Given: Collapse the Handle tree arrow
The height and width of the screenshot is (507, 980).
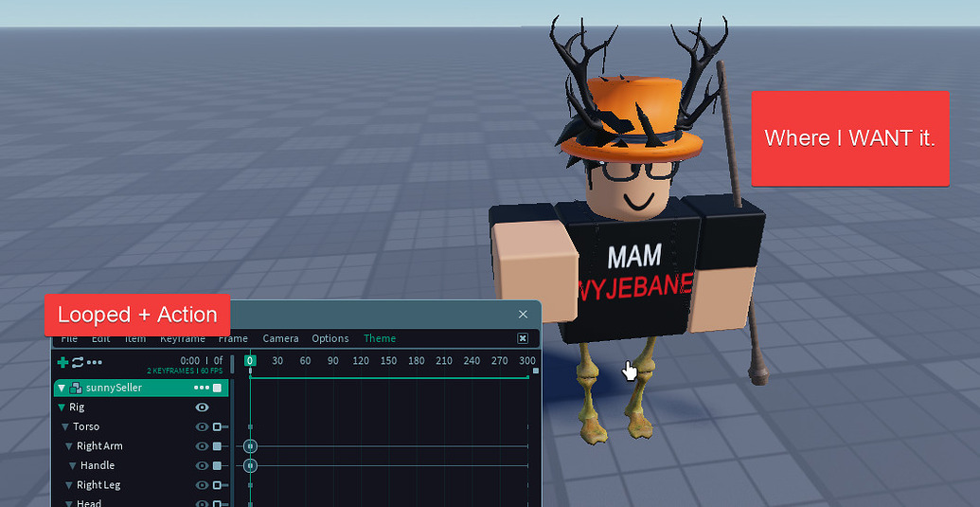Looking at the screenshot, I should pos(73,465).
